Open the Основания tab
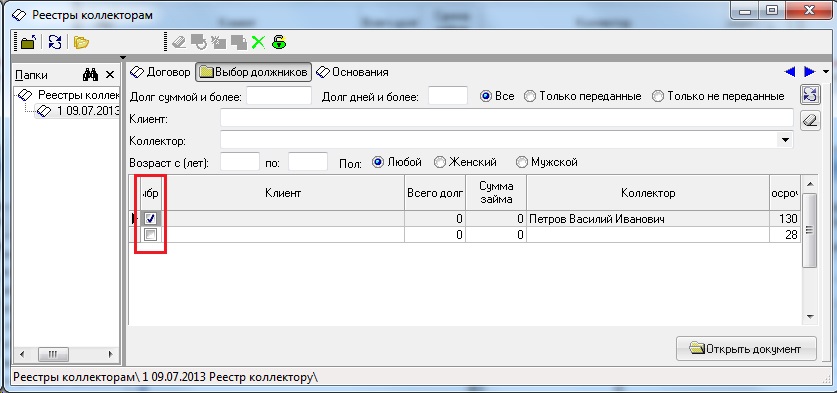 [x=352, y=72]
